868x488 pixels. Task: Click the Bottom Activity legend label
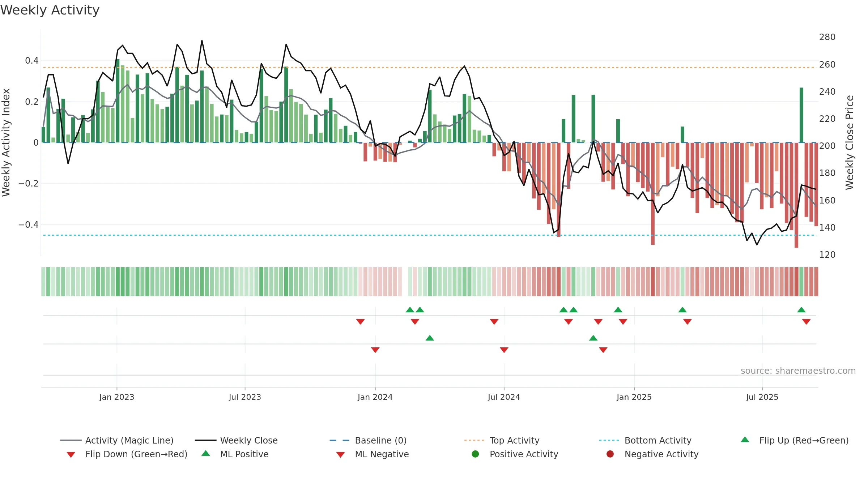tap(658, 440)
